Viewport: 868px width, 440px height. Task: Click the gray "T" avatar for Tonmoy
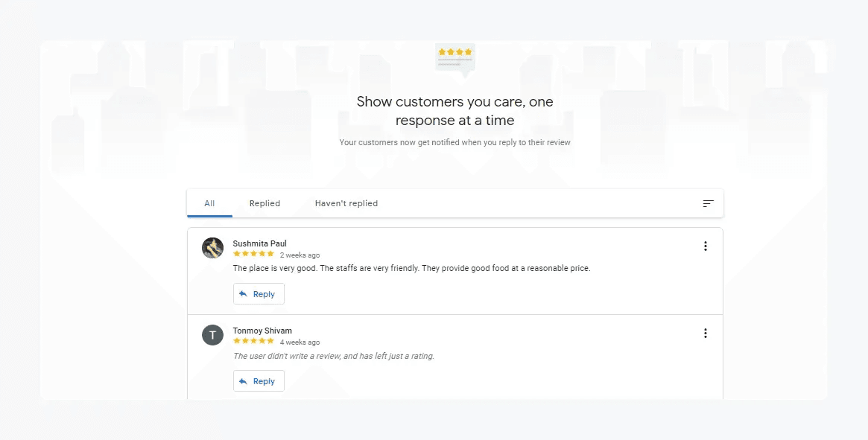tap(213, 335)
